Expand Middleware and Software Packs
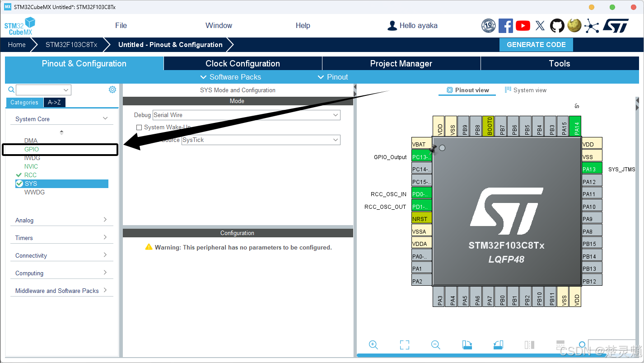The width and height of the screenshot is (644, 363). tap(62, 291)
